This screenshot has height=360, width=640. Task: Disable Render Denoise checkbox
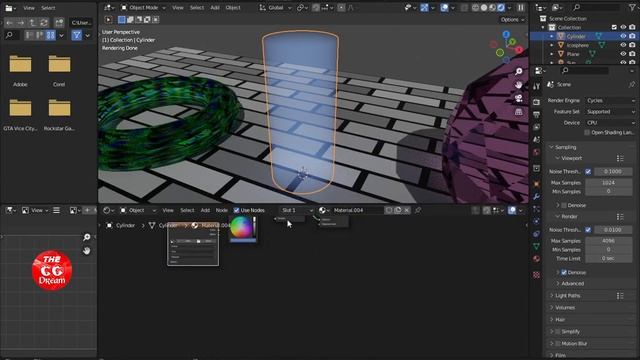564,272
